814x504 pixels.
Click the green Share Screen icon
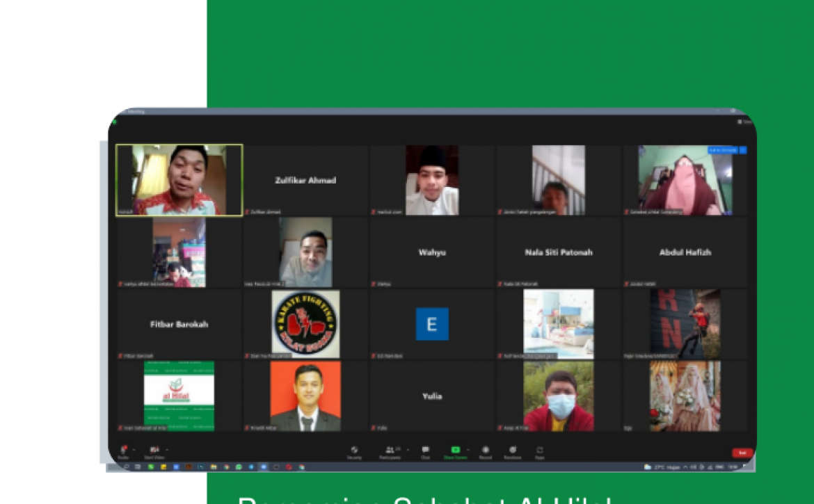456,450
